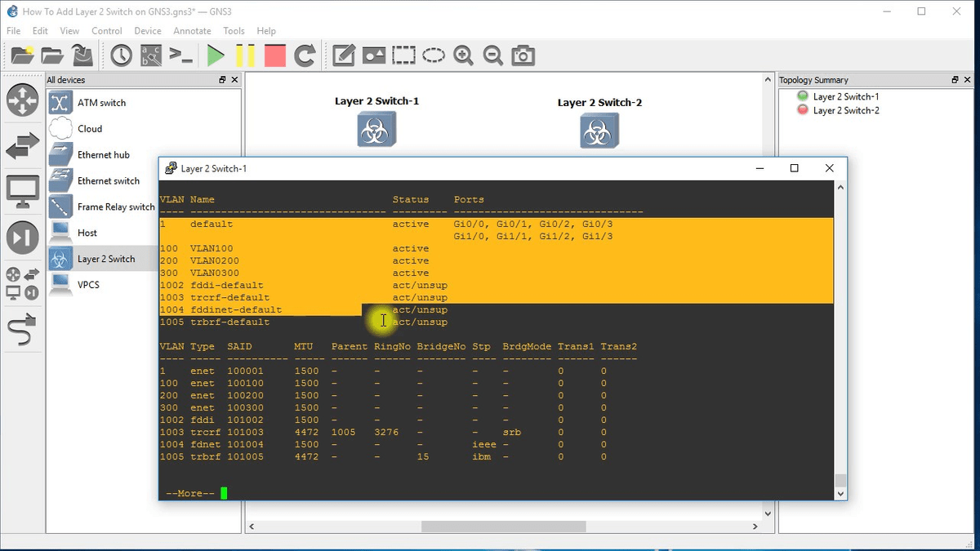The height and width of the screenshot is (551, 980).
Task: Select the Layer 2 Switch-1 node on canvas
Action: click(x=376, y=130)
